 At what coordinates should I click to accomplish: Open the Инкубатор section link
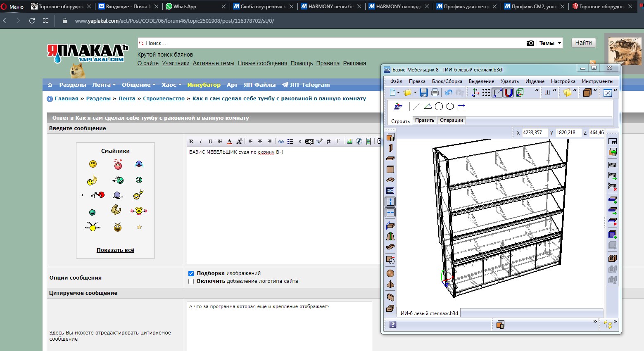tap(204, 85)
